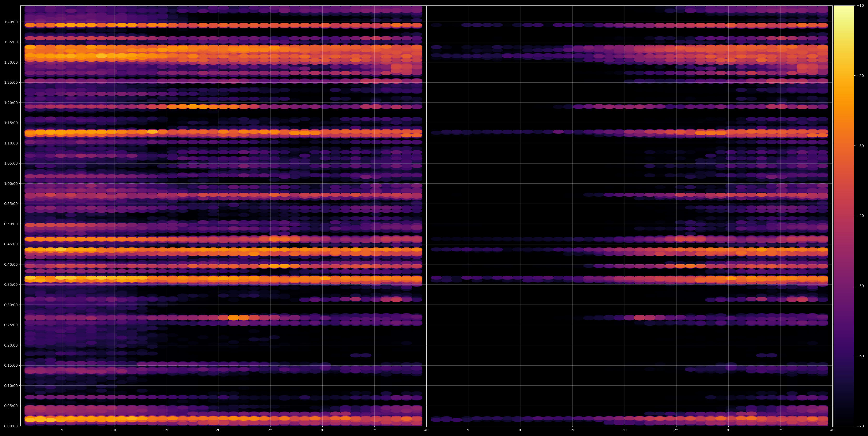868x436 pixels.
Task: Click the 0:55:00 y-axis tick label
Action: [x=11, y=204]
